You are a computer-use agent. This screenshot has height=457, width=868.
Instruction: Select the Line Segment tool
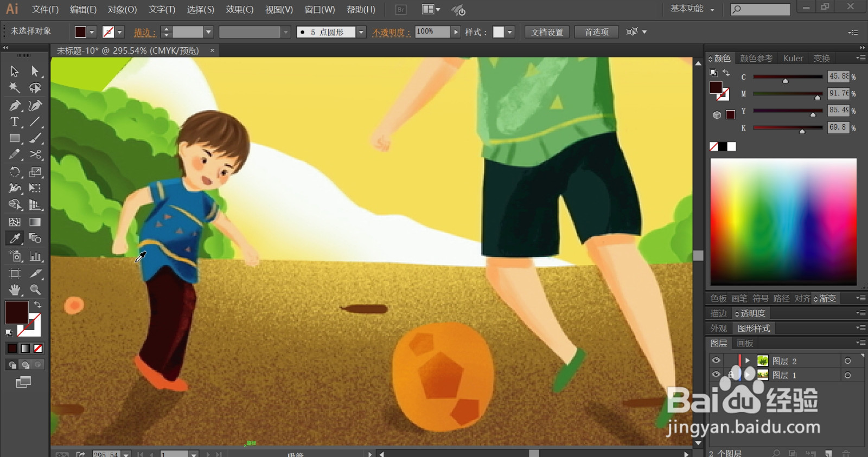coord(35,121)
